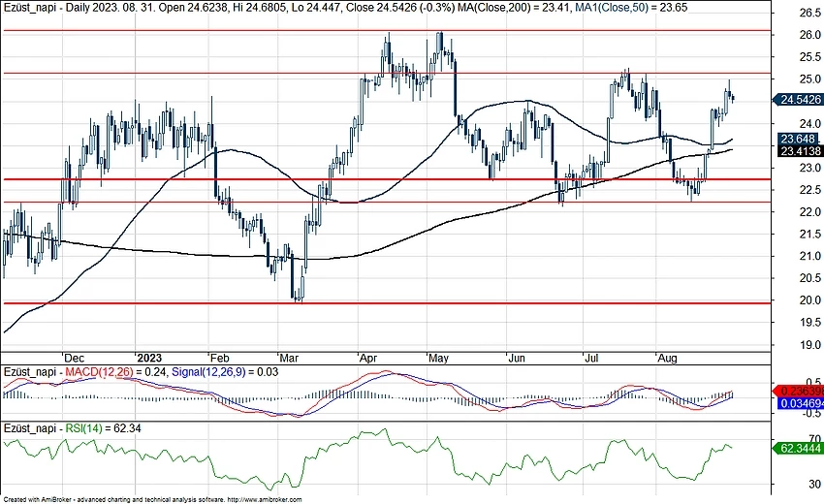Viewport: 824px width, 504px height.
Task: Click the 26.0 price axis label
Action: [x=809, y=35]
